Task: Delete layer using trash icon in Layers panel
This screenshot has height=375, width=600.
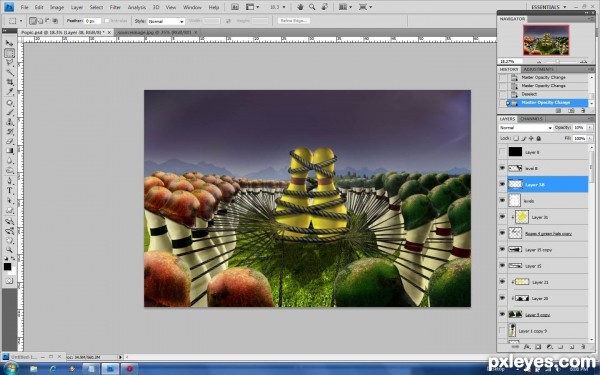Action: coord(583,347)
